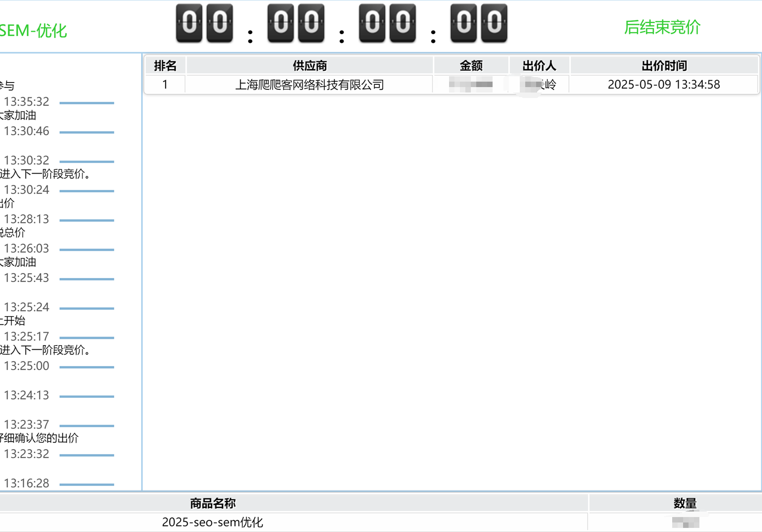762x532 pixels.
Task: Click log timestamp 13:16:28
Action: click(26, 483)
